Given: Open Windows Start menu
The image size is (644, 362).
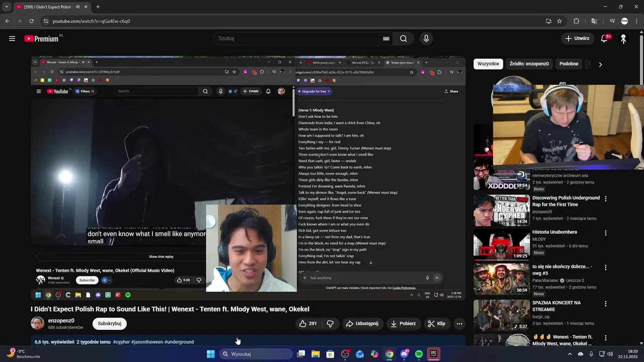Looking at the screenshot, I should click(211, 354).
